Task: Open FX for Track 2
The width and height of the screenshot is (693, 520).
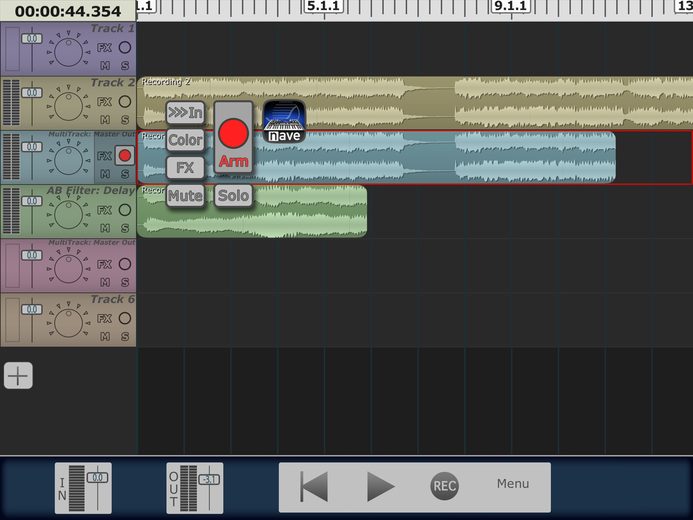Action: coord(104,102)
